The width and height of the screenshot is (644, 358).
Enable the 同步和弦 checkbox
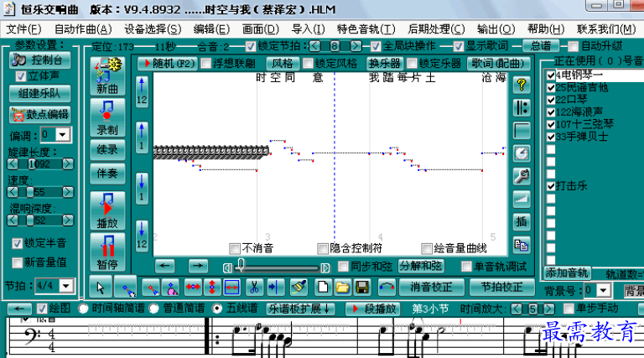click(x=343, y=267)
